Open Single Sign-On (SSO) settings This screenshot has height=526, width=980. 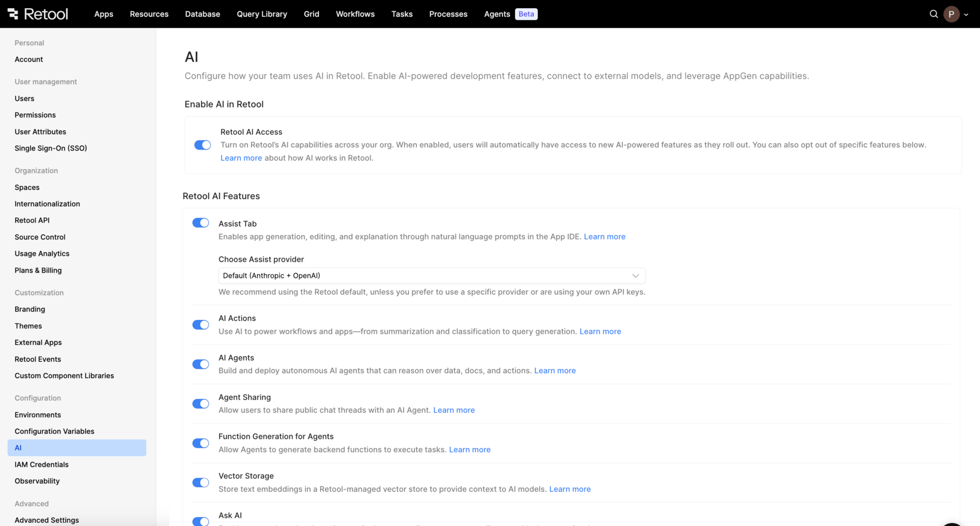pyautogui.click(x=51, y=148)
